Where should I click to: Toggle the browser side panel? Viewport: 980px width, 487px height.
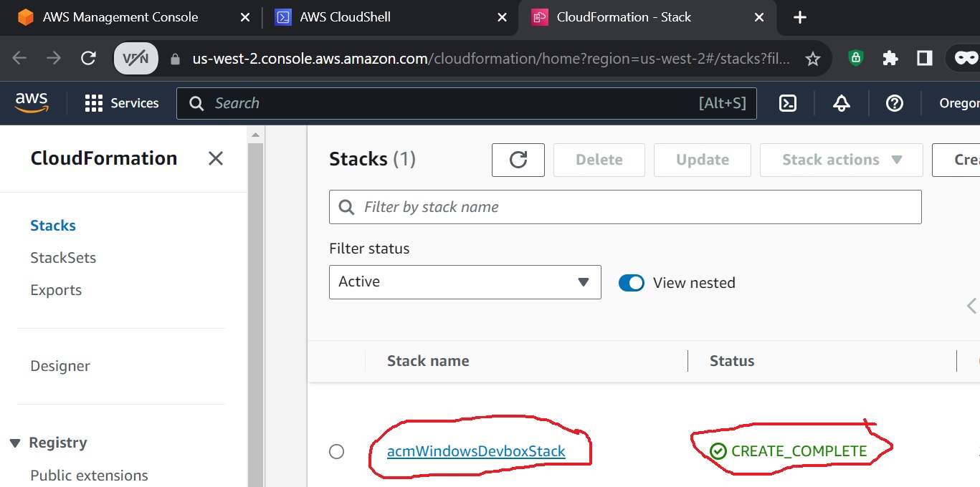pyautogui.click(x=925, y=58)
